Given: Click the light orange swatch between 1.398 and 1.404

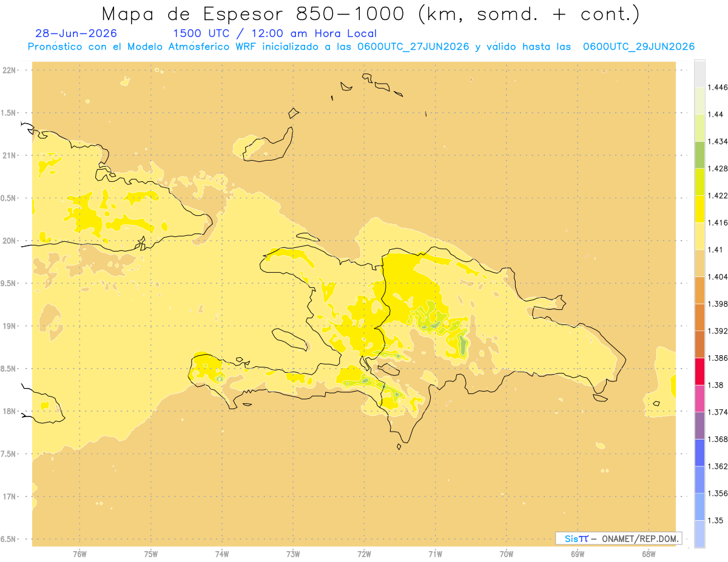Looking at the screenshot, I should [x=699, y=290].
